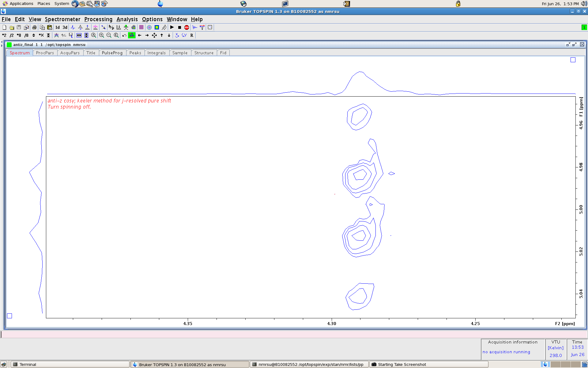Select the Starting Take Screenshot taskbar entry
This screenshot has height=368, width=588.
(429, 364)
